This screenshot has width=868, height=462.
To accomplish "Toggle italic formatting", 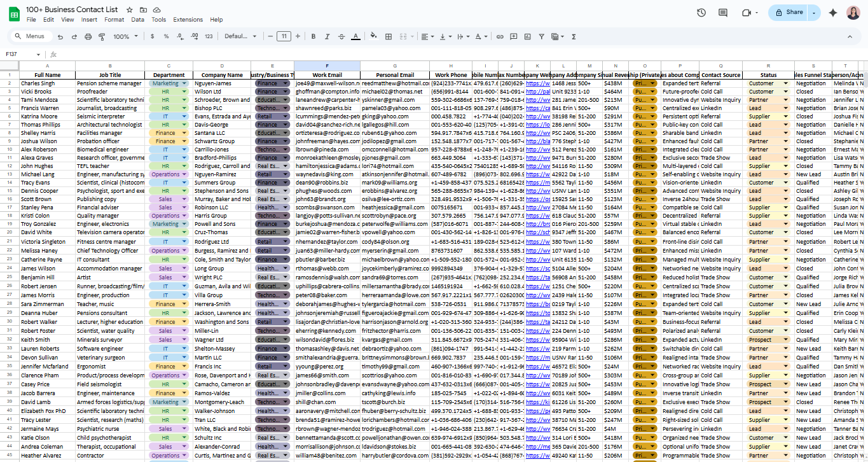I will point(329,37).
